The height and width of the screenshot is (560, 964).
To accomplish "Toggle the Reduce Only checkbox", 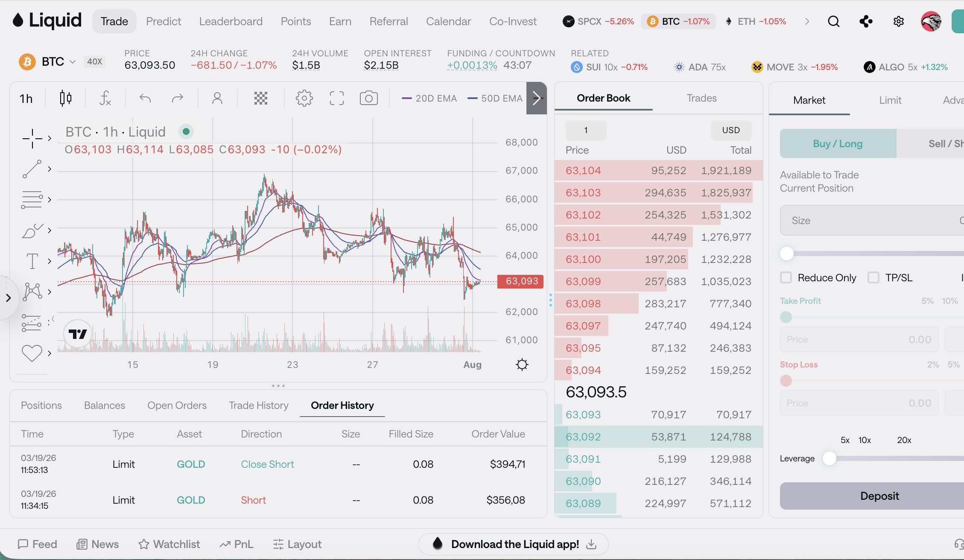I will 786,277.
